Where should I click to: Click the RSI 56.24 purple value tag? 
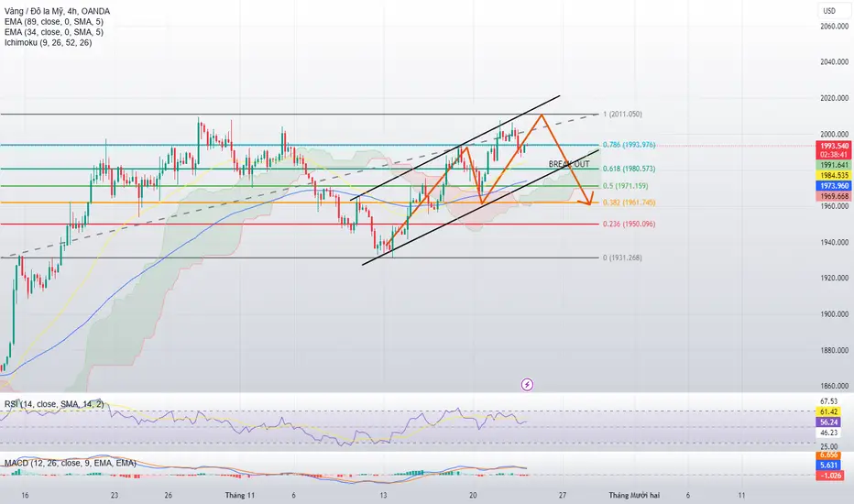(828, 422)
